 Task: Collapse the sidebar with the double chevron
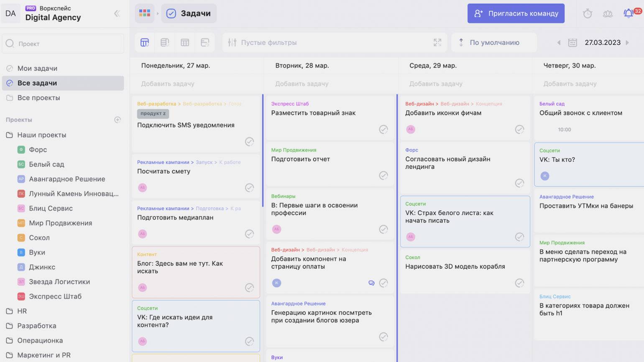117,14
